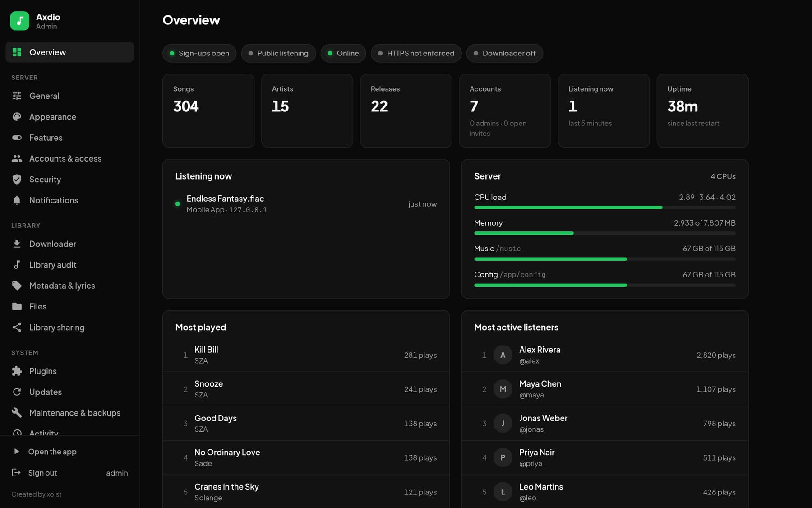The height and width of the screenshot is (508, 812).
Task: Click the Public listening status pill
Action: (278, 53)
